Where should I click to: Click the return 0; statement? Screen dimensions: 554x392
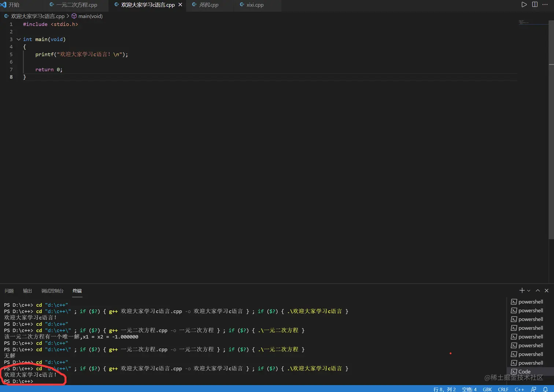49,70
